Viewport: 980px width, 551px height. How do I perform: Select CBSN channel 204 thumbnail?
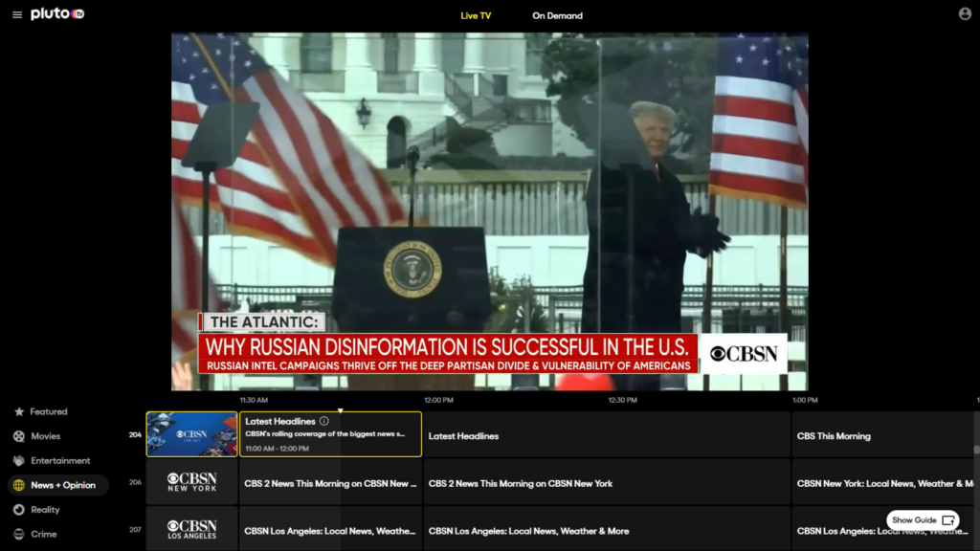coord(191,434)
